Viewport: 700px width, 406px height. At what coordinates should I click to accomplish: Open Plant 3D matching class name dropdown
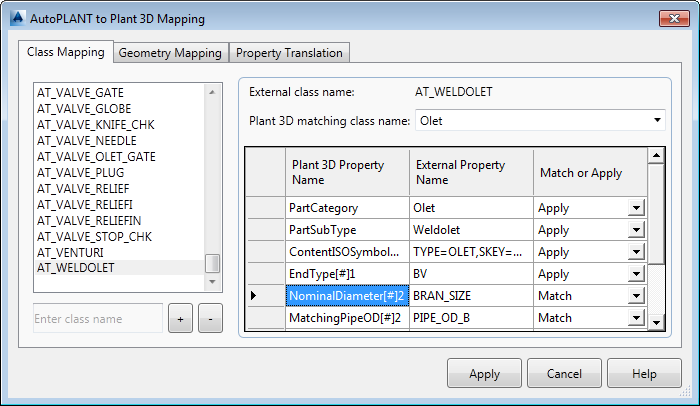[x=657, y=120]
